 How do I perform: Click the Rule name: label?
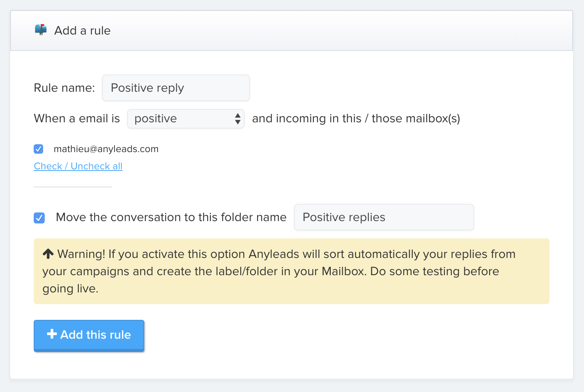click(x=64, y=88)
